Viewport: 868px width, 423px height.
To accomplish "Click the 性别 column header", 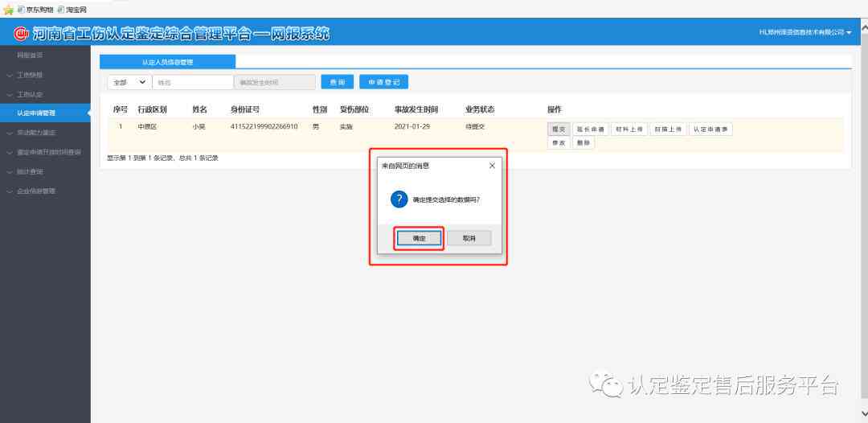I will 320,109.
